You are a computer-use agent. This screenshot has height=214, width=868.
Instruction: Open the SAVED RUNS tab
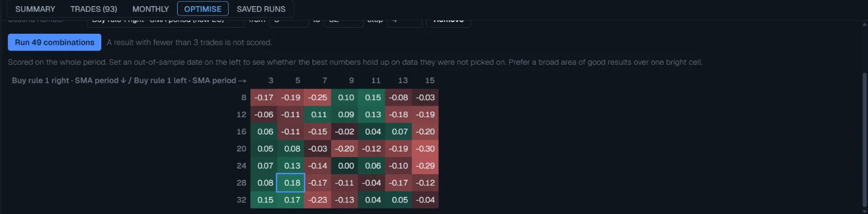click(x=261, y=9)
